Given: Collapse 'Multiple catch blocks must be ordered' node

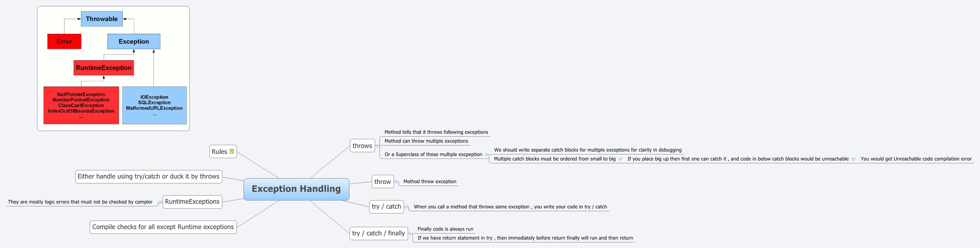Looking at the screenshot, I should pyautogui.click(x=620, y=159).
